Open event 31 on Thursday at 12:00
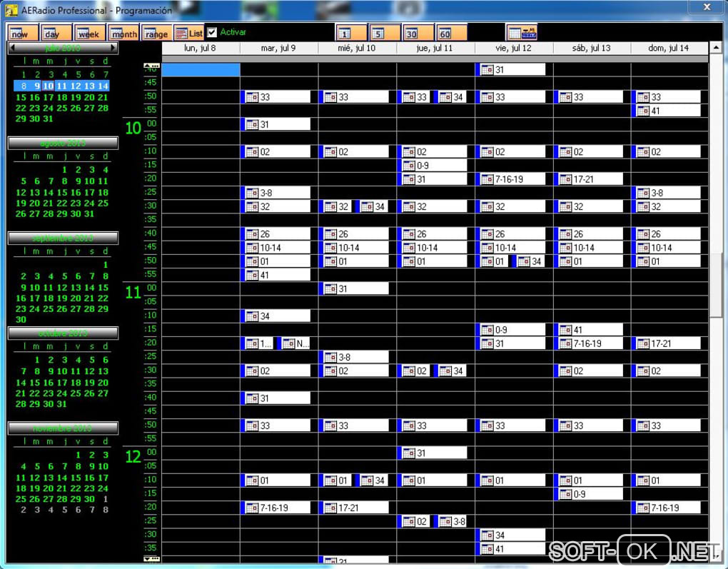Screen dimensions: 728x569 (x=433, y=453)
